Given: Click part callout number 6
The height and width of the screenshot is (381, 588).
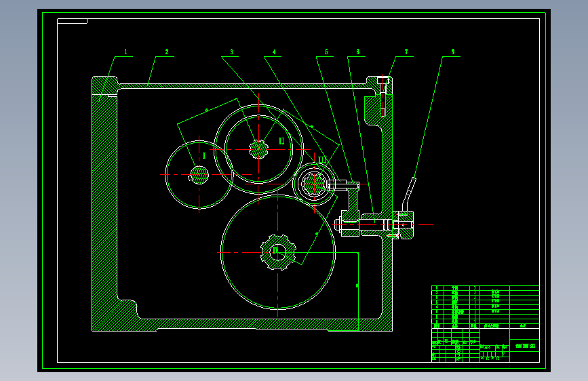Looking at the screenshot, I should click(x=357, y=52).
